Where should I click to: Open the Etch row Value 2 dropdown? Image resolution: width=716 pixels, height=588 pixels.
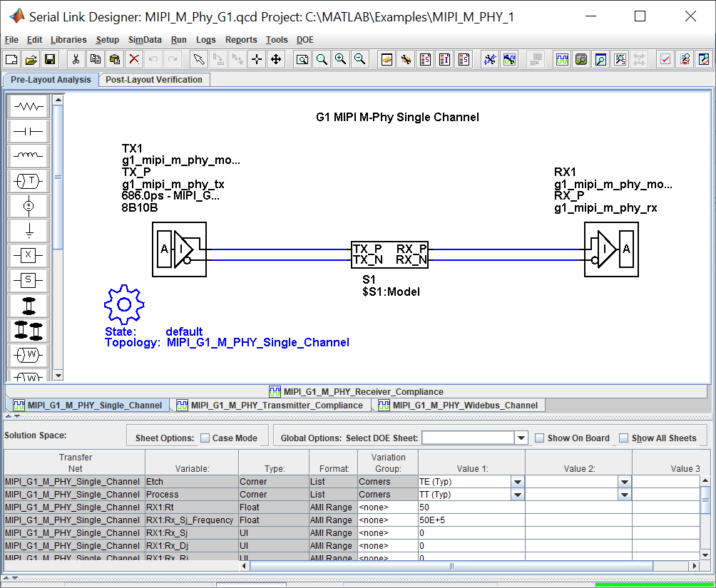624,482
